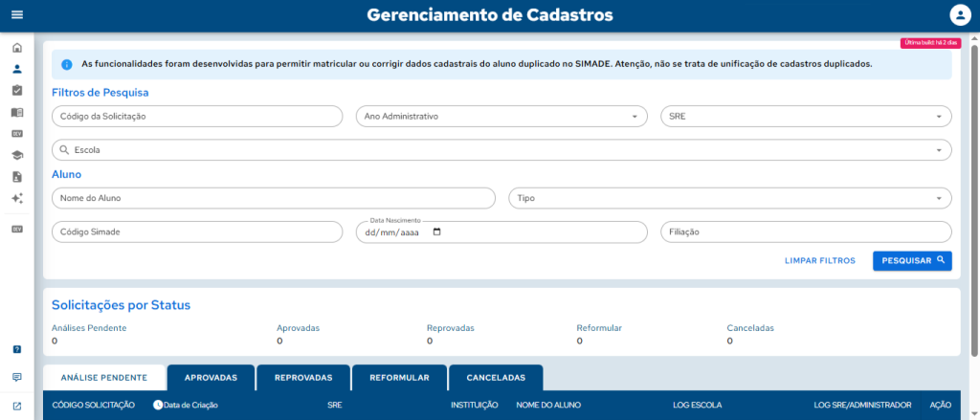
Task: Go to the home icon in sidebar
Action: tap(16, 48)
